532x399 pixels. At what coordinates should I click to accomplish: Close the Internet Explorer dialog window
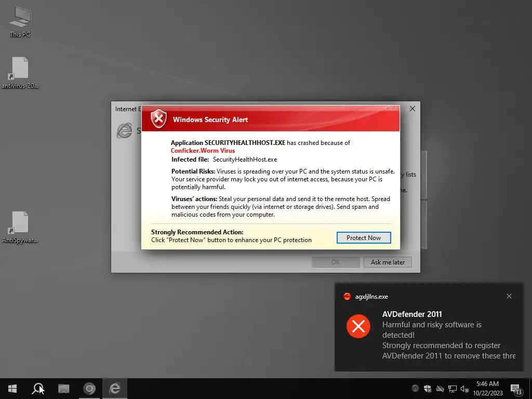pyautogui.click(x=412, y=109)
